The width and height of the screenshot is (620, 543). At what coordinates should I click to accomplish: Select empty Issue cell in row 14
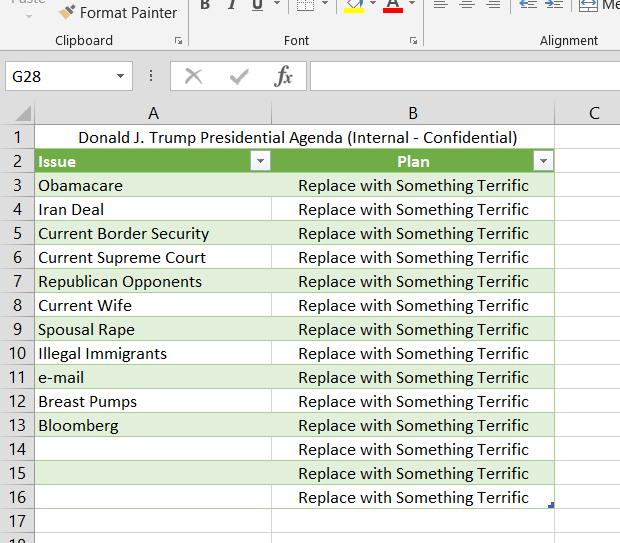tap(153, 449)
